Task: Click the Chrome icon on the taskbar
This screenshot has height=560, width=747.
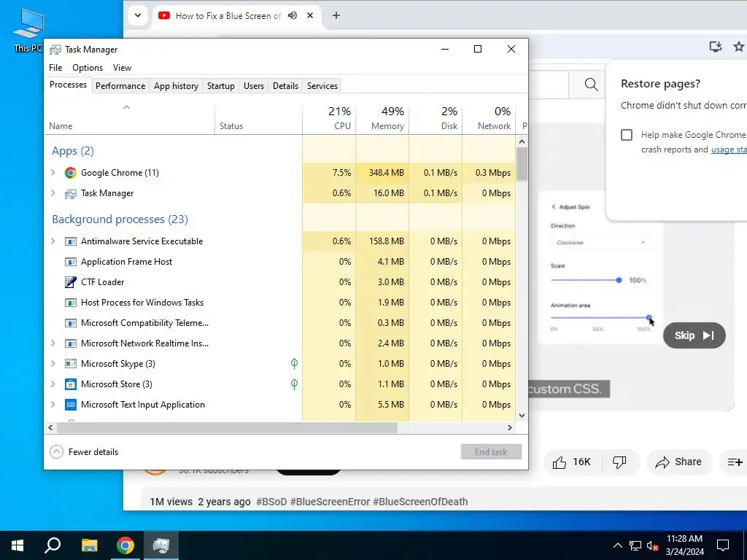Action: click(x=125, y=545)
